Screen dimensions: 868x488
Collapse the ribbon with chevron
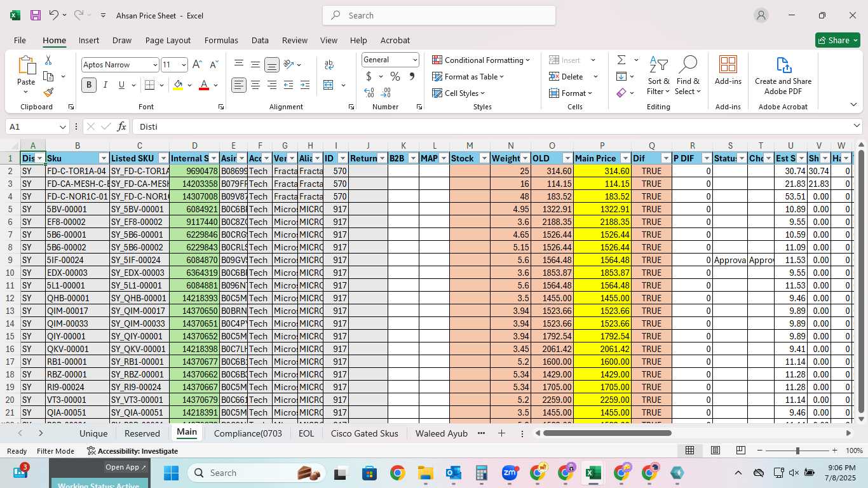(x=853, y=105)
